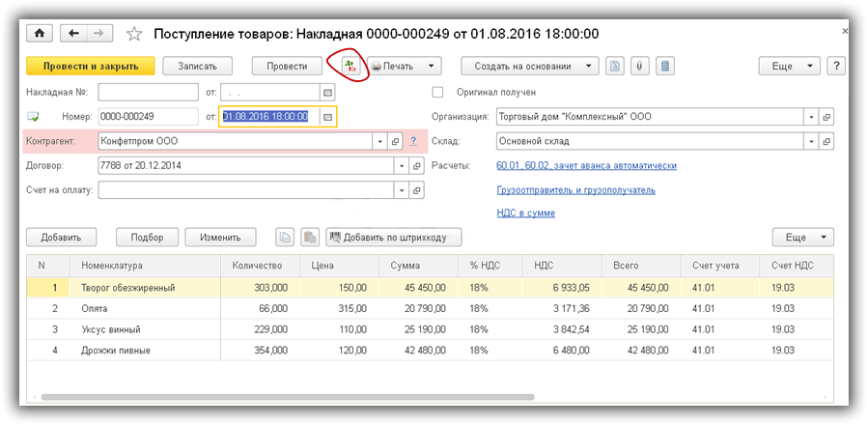868x425 pixels.
Task: Open Контрагент Конфетпром ООО card
Action: (x=395, y=141)
